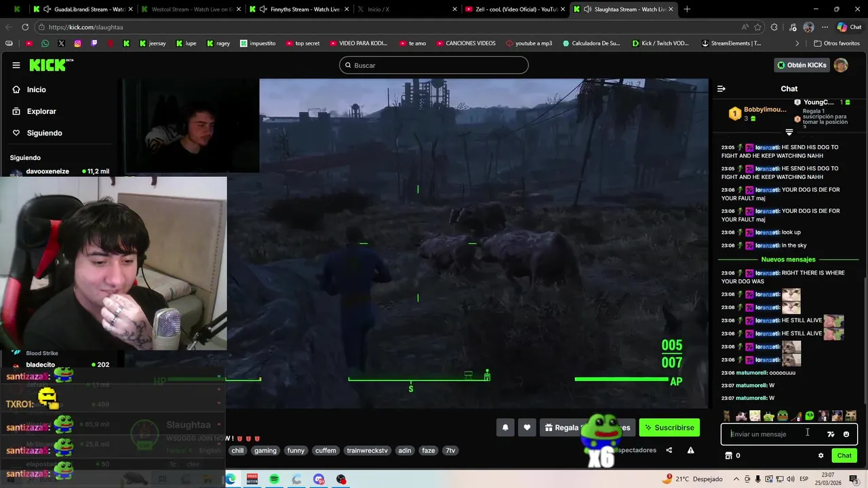This screenshot has width=868, height=488.
Task: Share the stream
Action: (x=669, y=450)
